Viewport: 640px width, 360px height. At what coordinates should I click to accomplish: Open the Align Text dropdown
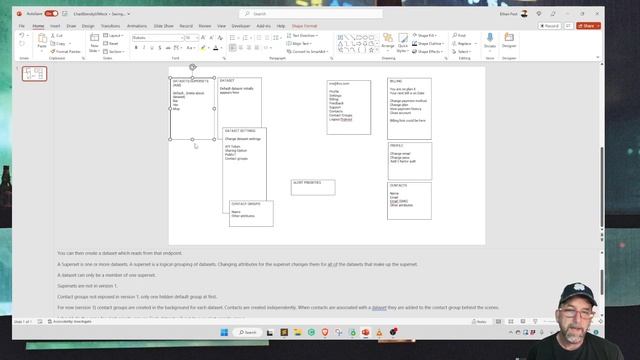tap(299, 43)
